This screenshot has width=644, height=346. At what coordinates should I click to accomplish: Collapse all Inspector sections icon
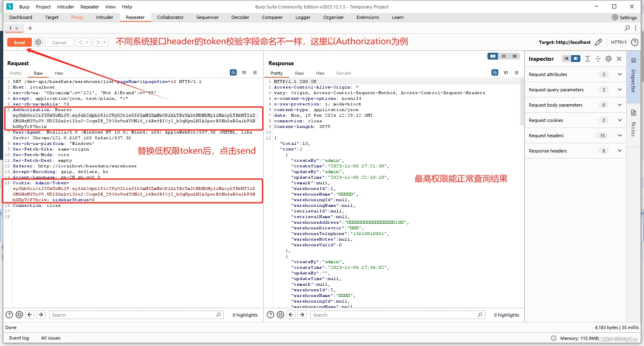(598, 59)
